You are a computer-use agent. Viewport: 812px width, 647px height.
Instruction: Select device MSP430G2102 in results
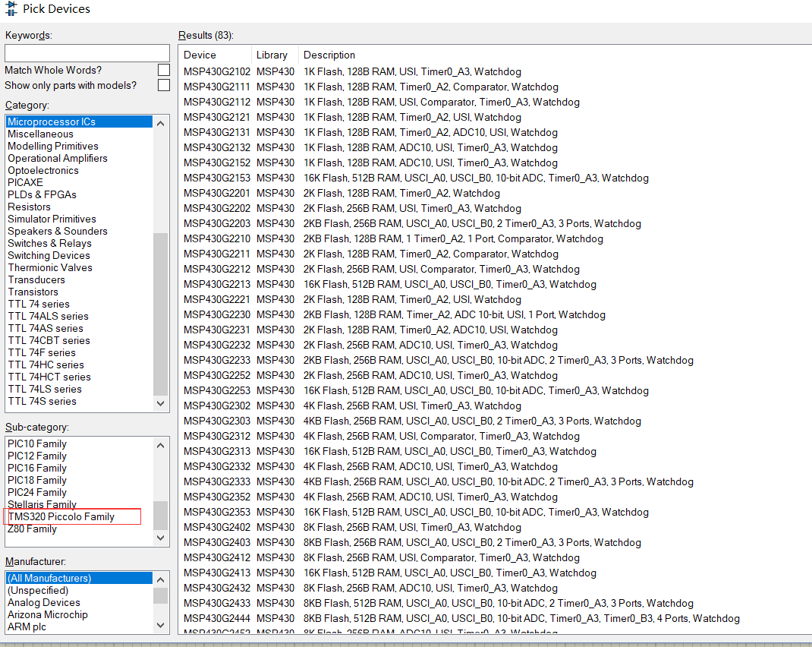pos(216,71)
